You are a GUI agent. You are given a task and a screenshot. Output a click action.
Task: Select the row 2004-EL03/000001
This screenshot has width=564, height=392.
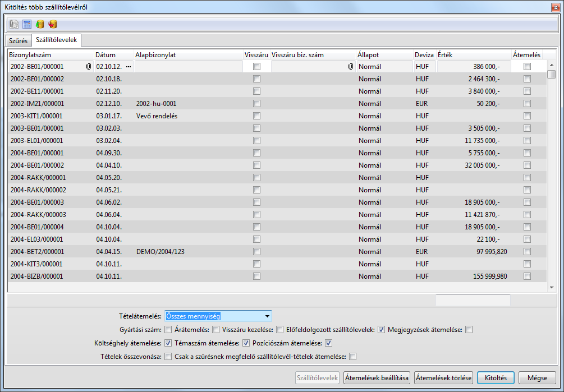pyautogui.click(x=277, y=239)
